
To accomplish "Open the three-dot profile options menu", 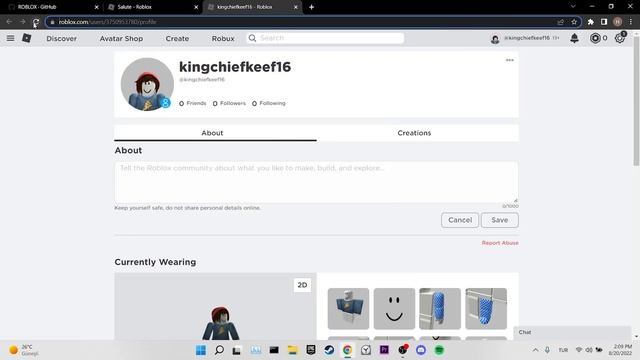I will [x=510, y=60].
